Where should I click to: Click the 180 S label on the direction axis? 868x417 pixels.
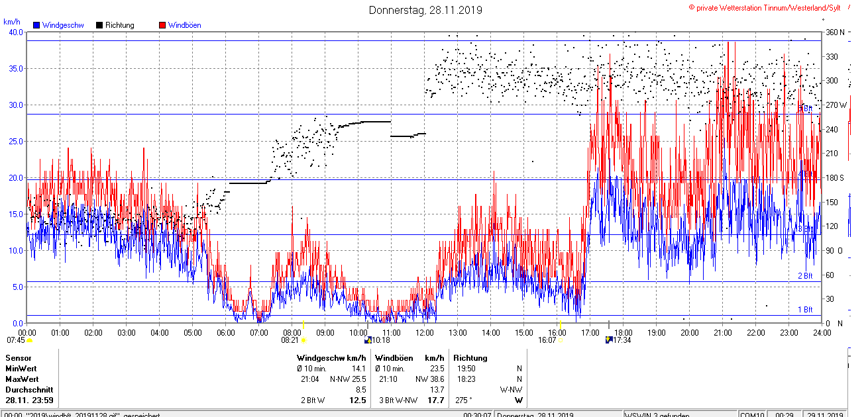(x=834, y=178)
